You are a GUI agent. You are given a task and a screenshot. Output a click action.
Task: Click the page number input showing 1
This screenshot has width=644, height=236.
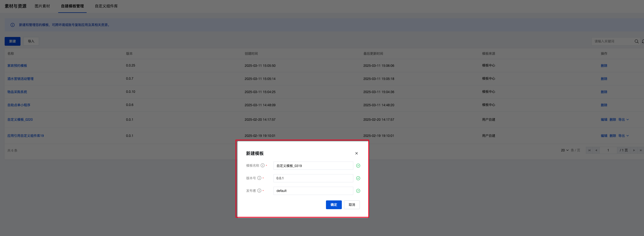pyautogui.click(x=608, y=150)
